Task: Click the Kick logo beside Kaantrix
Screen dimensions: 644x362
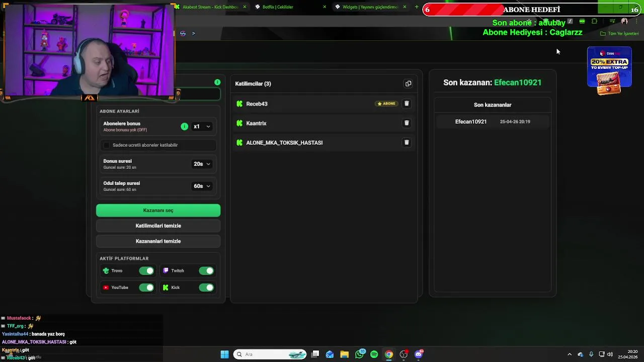Action: [239, 123]
